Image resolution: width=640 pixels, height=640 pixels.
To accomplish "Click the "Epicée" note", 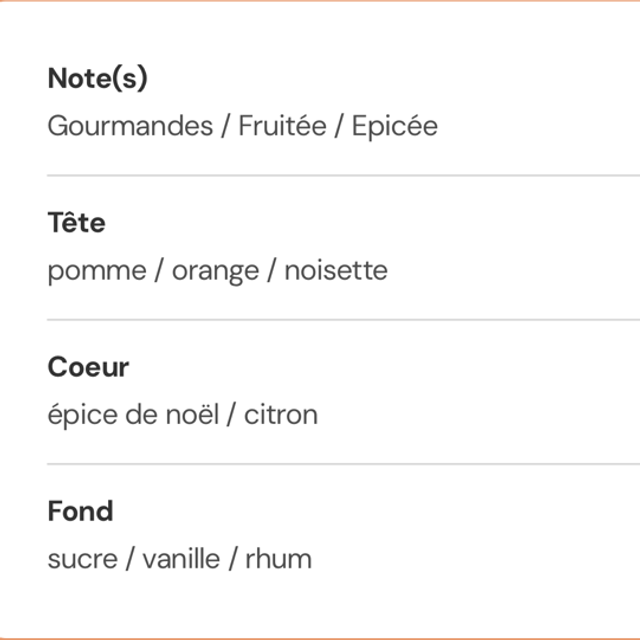I will coord(394,127).
